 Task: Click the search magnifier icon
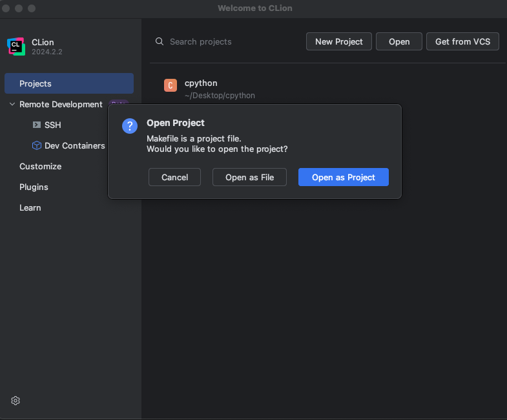160,41
